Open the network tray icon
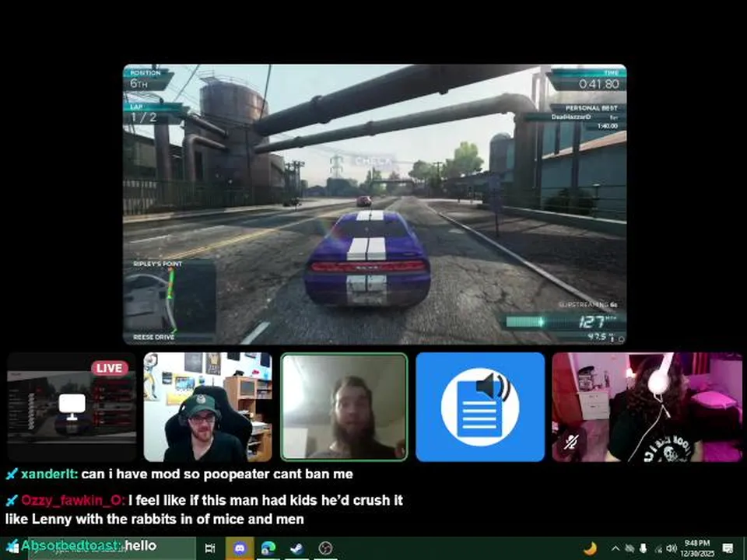 [658, 549]
